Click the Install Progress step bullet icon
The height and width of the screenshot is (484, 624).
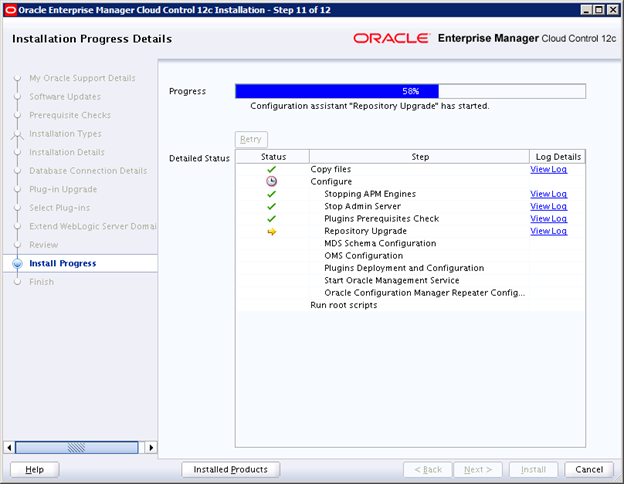17,263
